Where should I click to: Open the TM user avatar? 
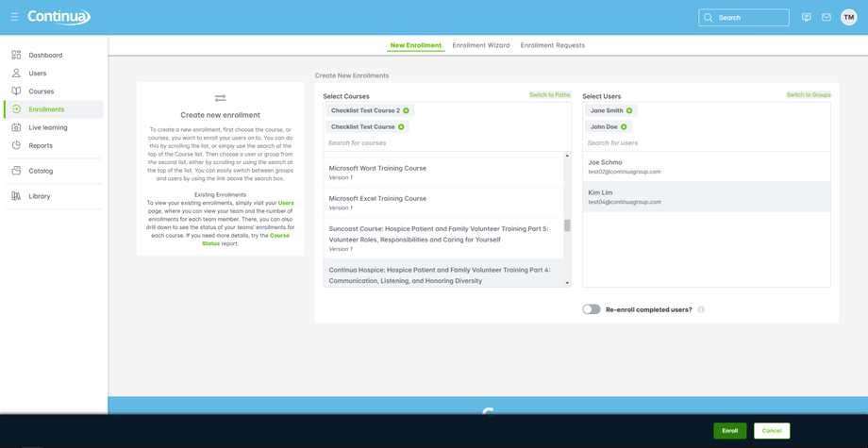pyautogui.click(x=848, y=17)
